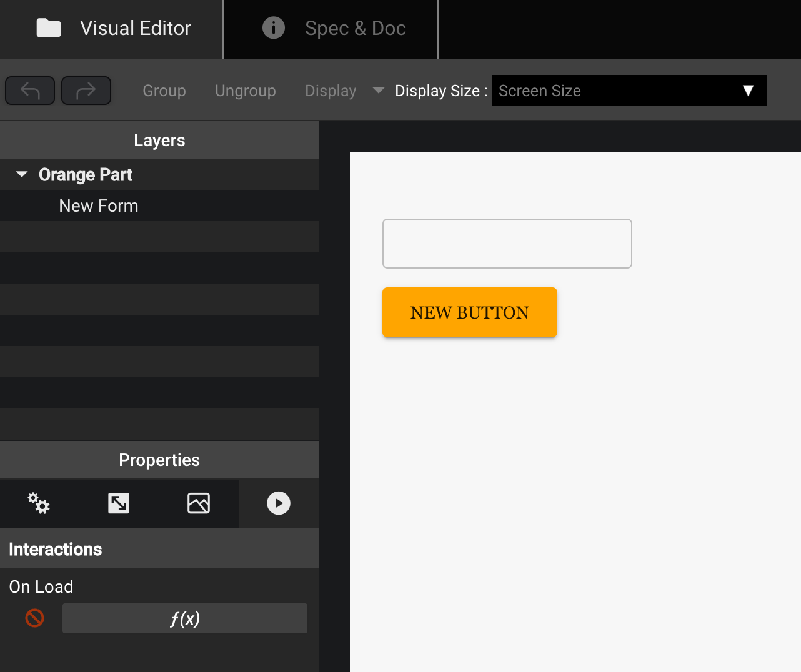Click the Ungroup button
The height and width of the screenshot is (672, 801).
[246, 90]
